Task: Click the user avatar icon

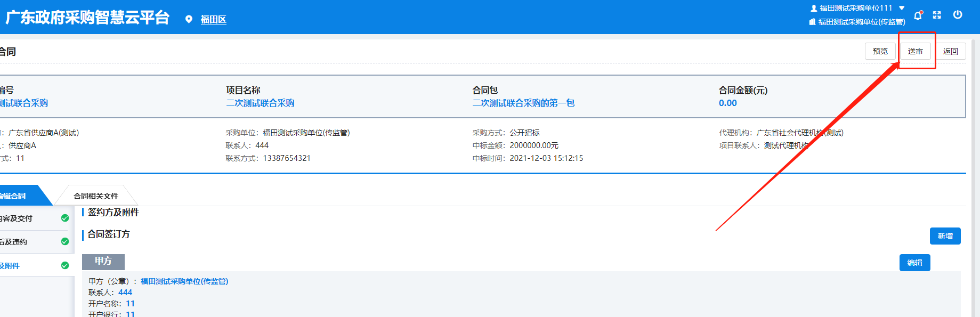Action: click(x=814, y=9)
